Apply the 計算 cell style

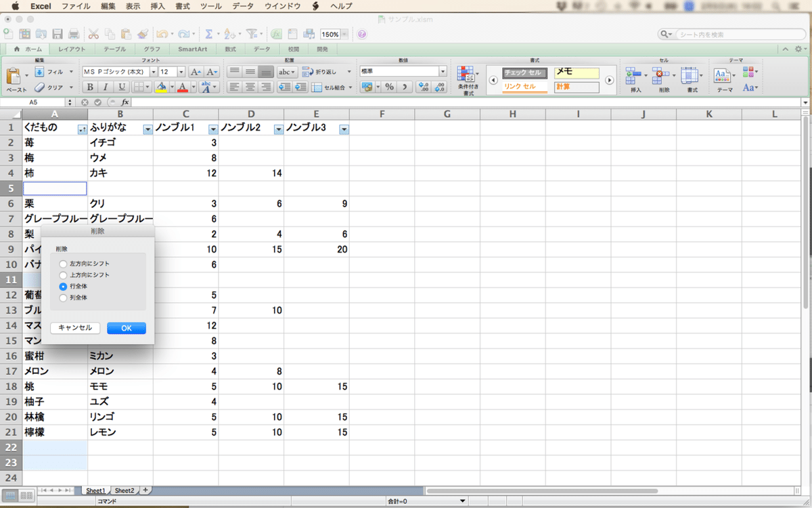[x=577, y=87]
